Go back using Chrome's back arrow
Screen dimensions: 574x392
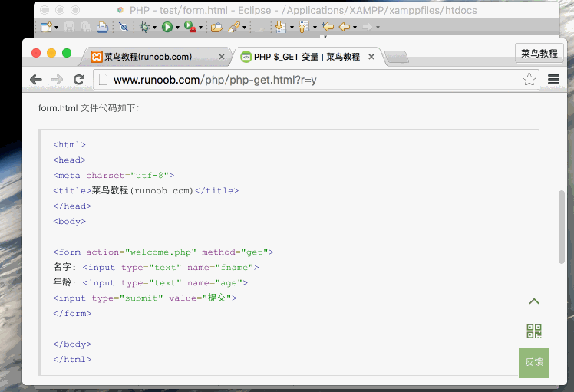click(x=36, y=80)
